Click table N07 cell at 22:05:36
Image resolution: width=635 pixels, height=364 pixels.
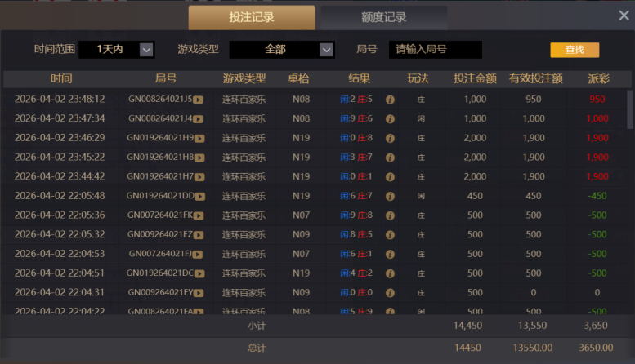pos(301,215)
